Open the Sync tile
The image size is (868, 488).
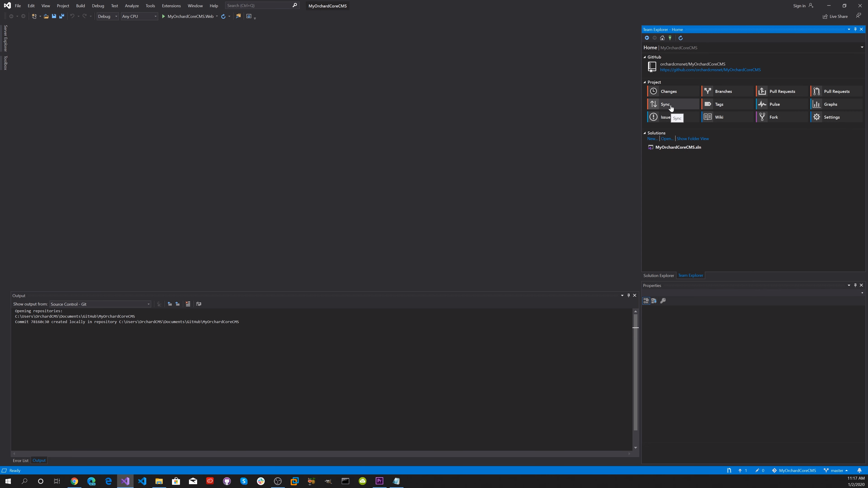673,104
